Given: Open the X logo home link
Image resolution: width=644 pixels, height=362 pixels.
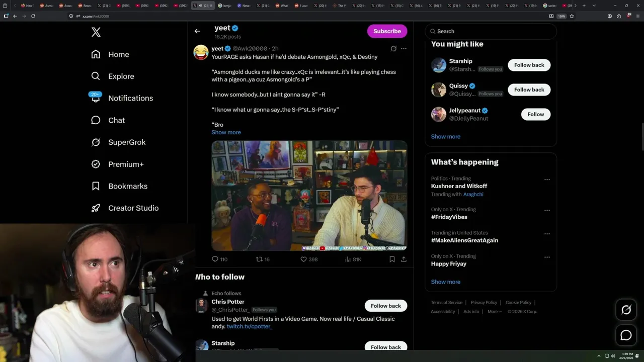Looking at the screenshot, I should (96, 32).
